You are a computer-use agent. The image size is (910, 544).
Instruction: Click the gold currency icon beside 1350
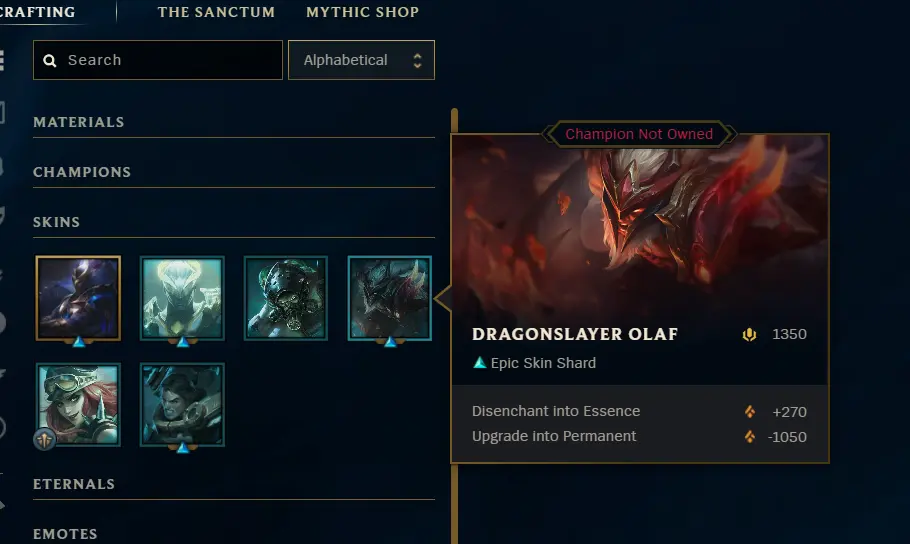coord(749,334)
